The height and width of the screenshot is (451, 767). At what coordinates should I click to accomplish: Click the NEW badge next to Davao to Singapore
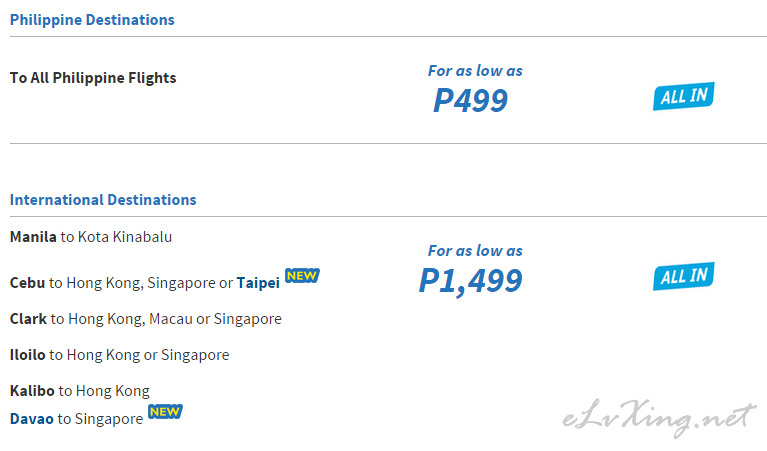click(165, 412)
